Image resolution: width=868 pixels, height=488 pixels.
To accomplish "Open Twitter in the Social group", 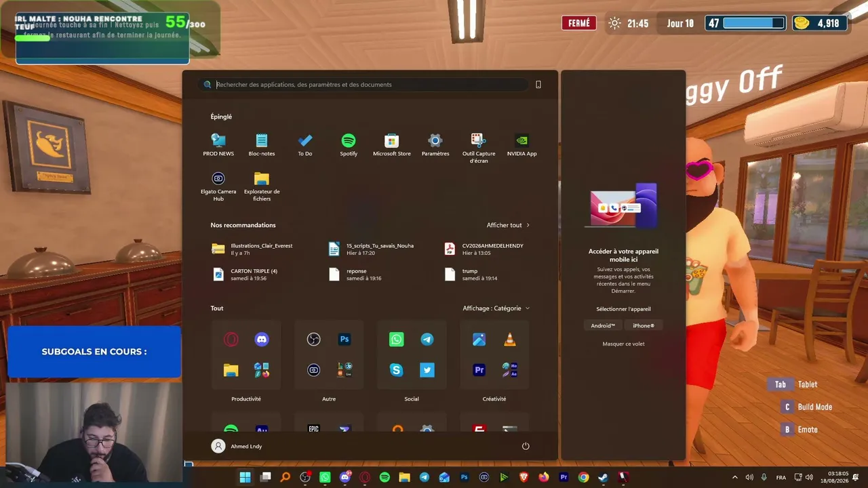I will pos(427,370).
